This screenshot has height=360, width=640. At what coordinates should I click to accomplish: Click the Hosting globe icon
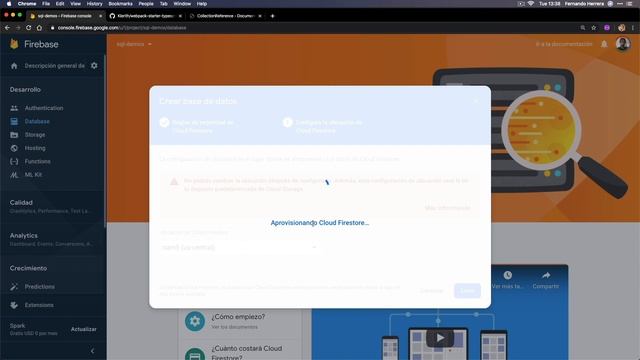(x=14, y=148)
